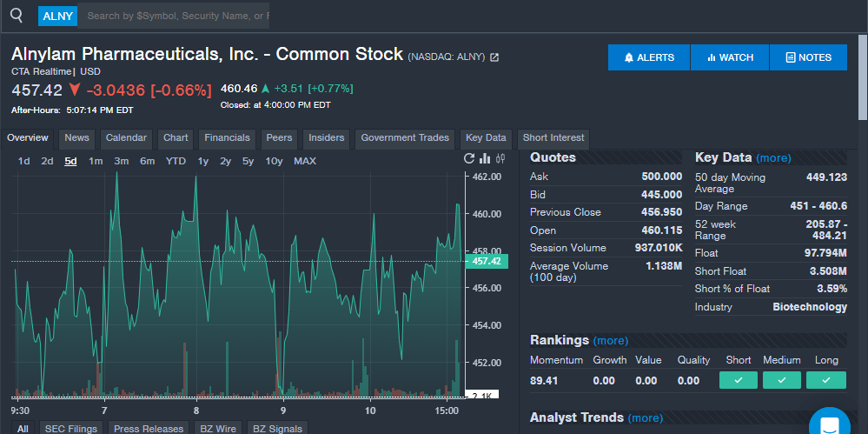Open NOTES for this stock
Image resolution: width=868 pixels, height=434 pixels.
click(808, 57)
